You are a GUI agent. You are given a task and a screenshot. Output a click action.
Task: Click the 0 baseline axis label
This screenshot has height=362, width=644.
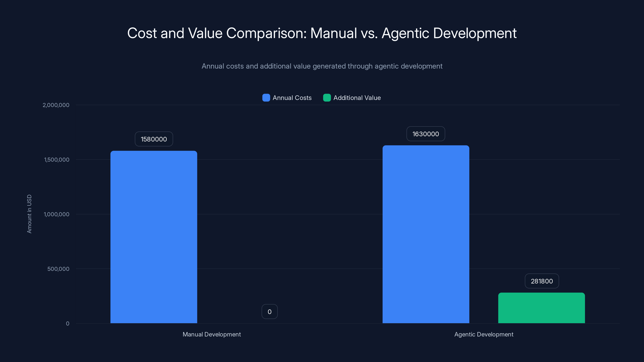tap(67, 324)
